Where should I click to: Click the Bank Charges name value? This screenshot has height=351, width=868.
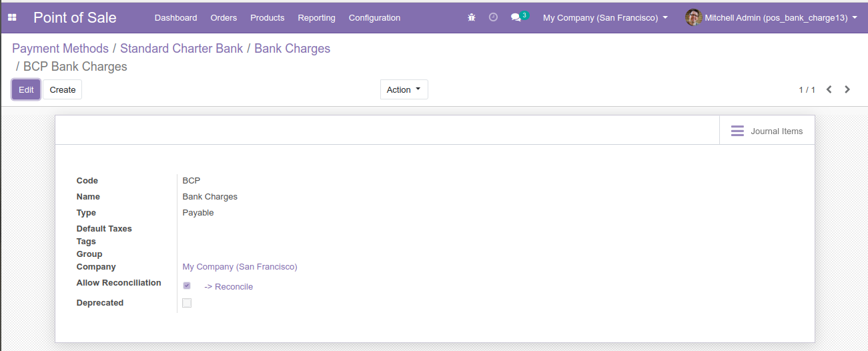click(x=210, y=197)
